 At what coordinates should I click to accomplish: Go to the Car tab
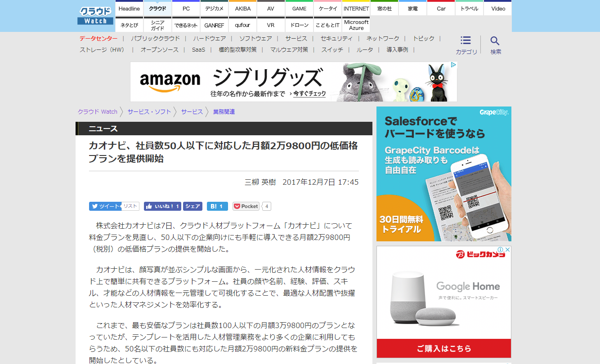tap(441, 9)
